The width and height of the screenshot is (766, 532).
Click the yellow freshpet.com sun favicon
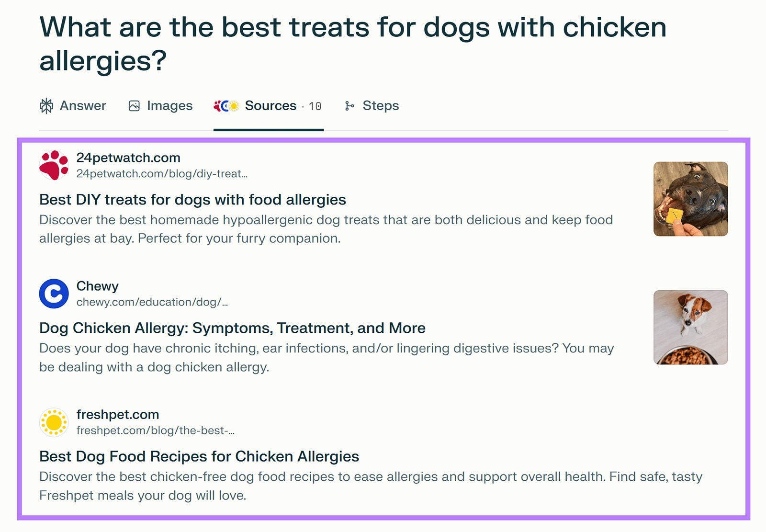(x=54, y=422)
